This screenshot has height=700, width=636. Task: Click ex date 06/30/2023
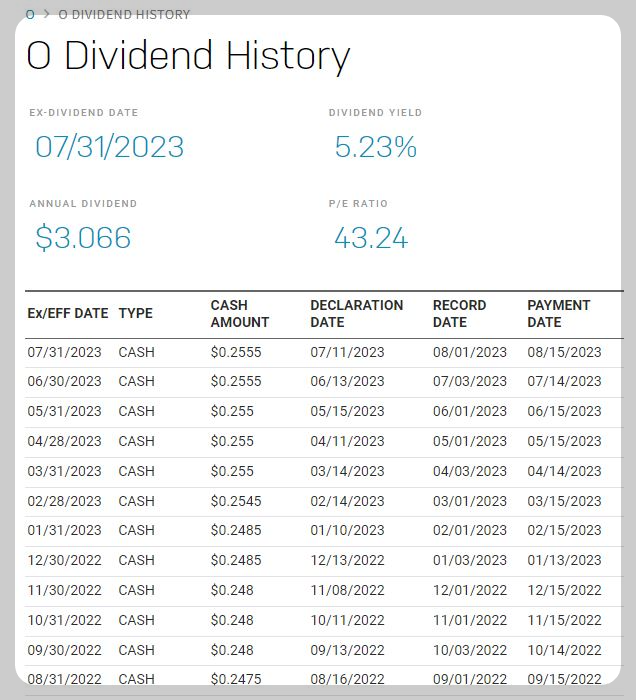pyautogui.click(x=65, y=381)
